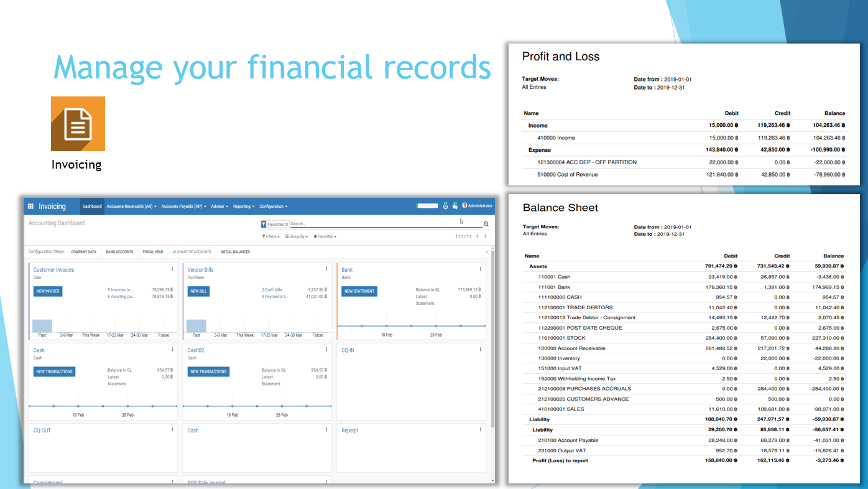Open CQ-IN card kebab menu
The height and width of the screenshot is (489, 868).
pos(481,350)
